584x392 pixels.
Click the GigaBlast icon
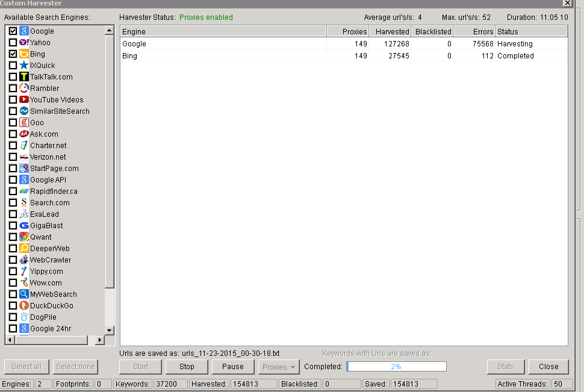coord(24,225)
